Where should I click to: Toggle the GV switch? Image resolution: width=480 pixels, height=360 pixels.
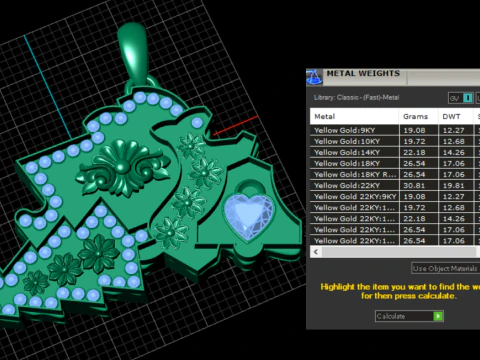[461, 98]
